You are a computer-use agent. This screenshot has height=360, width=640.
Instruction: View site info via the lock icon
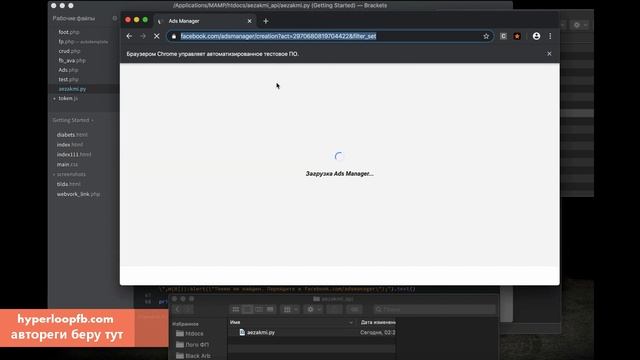coord(174,36)
